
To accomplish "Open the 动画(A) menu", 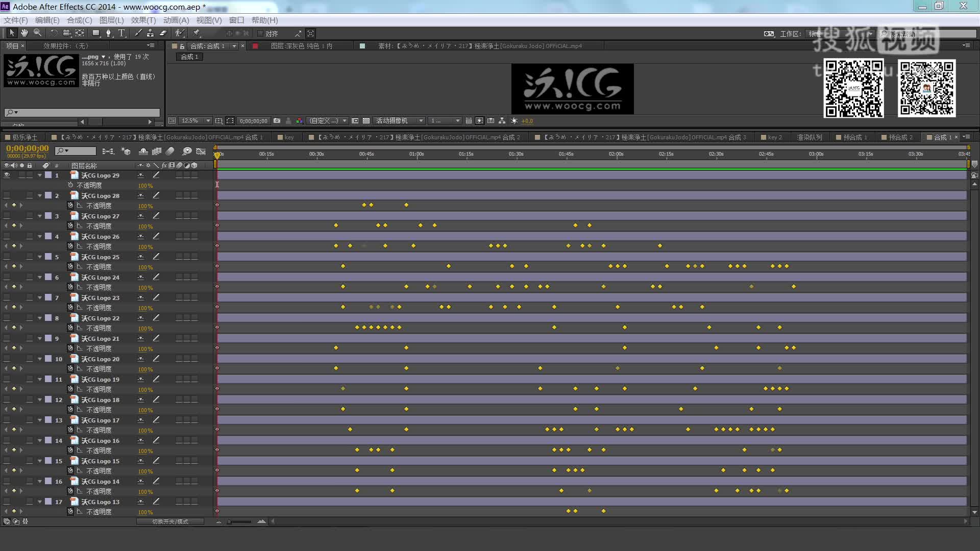I will click(176, 20).
